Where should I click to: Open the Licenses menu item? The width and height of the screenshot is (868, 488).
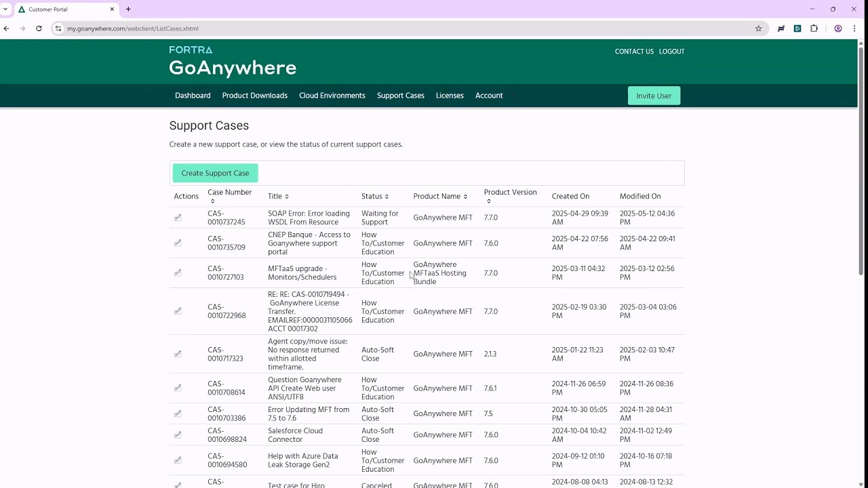click(x=450, y=96)
